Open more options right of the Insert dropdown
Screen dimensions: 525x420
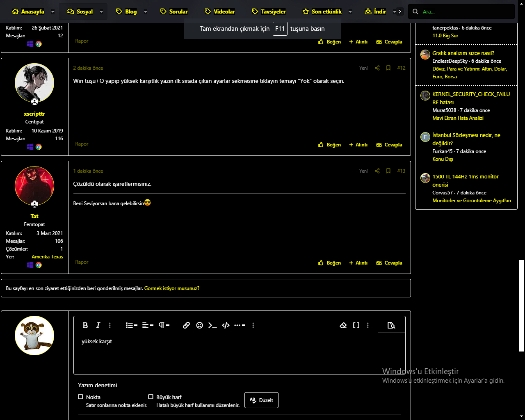click(x=253, y=325)
